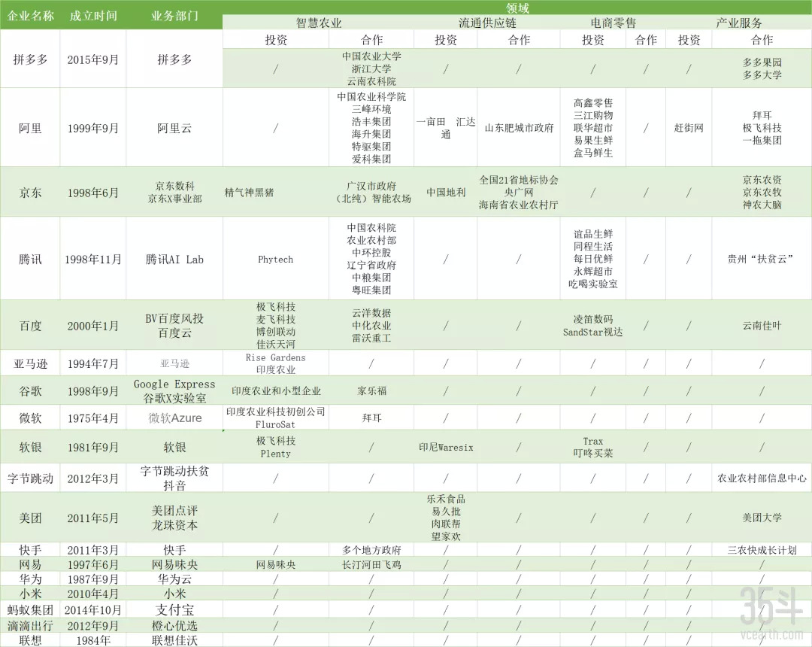Click the 长汀河田飞鸡 cell
The image size is (812, 647).
tap(371, 564)
